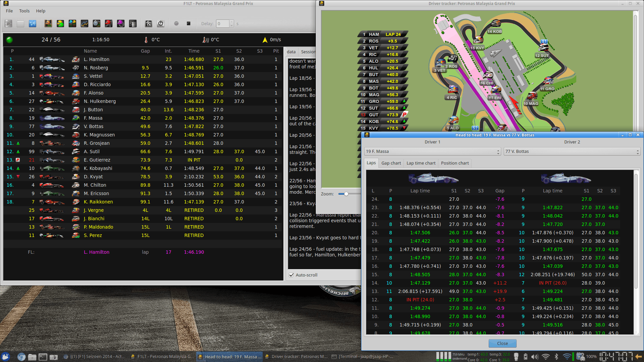Open the preferences gear toolbar icon

[x=149, y=23]
